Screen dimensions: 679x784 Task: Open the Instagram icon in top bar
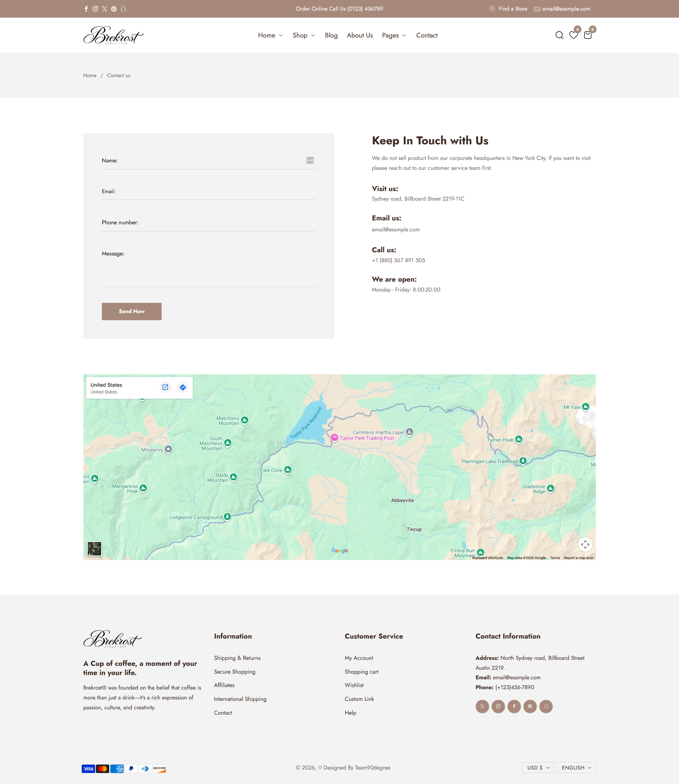tap(95, 9)
